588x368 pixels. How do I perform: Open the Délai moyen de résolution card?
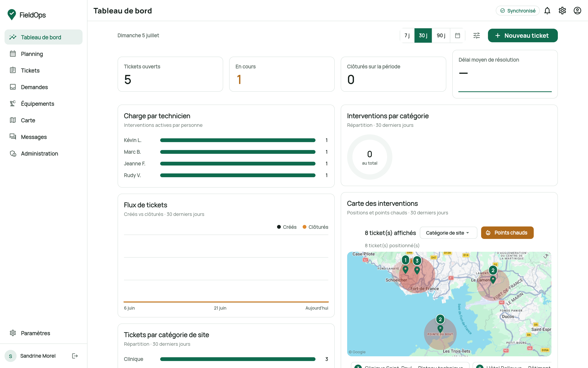coord(505,74)
